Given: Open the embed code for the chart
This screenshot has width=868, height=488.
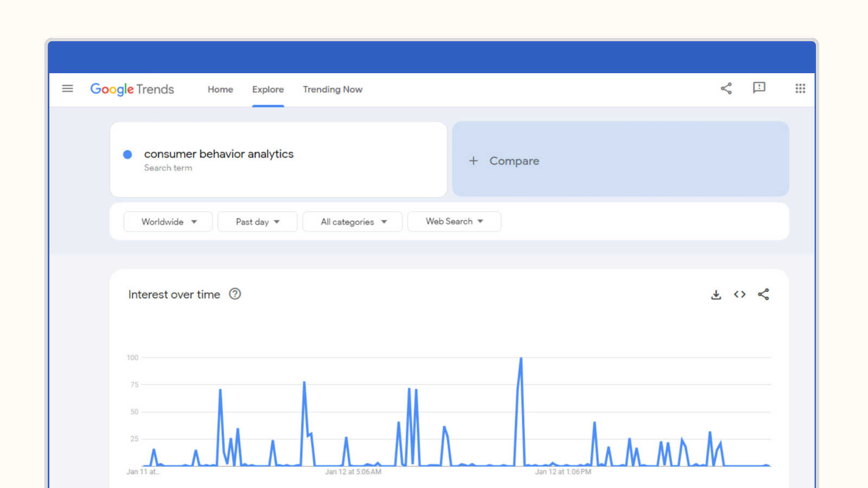Looking at the screenshot, I should [x=739, y=294].
